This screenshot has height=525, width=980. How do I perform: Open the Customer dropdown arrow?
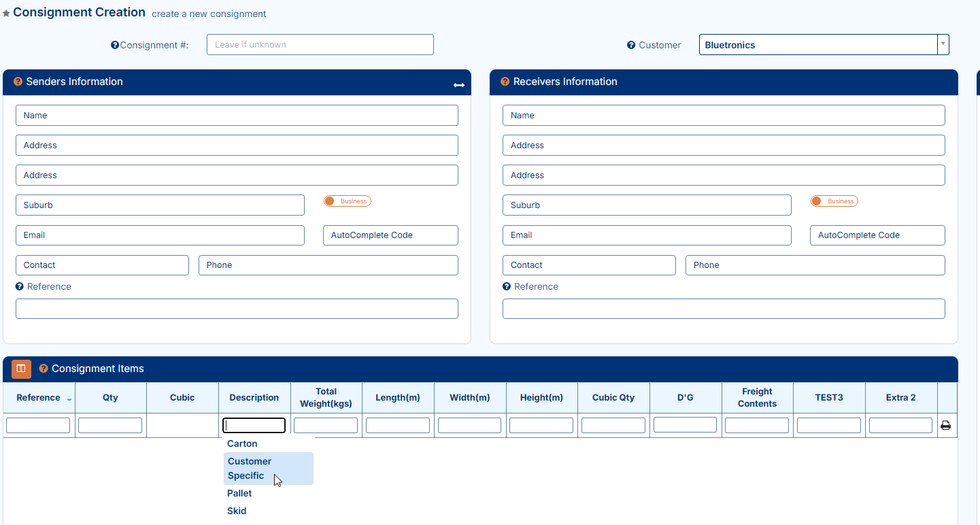point(943,45)
